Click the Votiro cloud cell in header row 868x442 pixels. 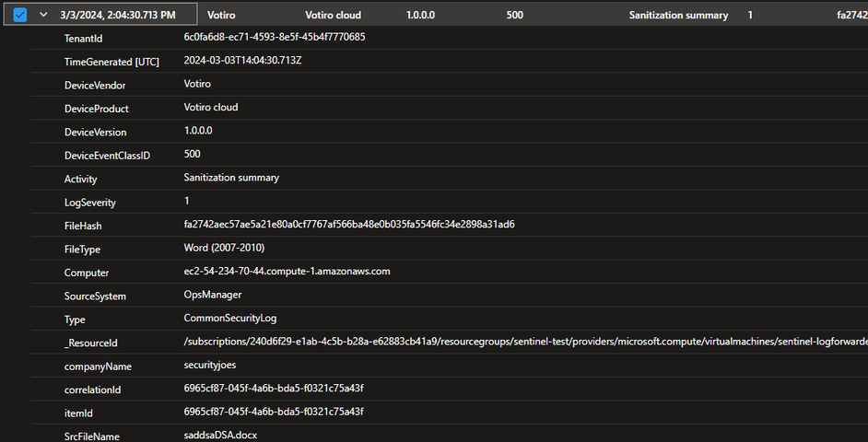[334, 16]
